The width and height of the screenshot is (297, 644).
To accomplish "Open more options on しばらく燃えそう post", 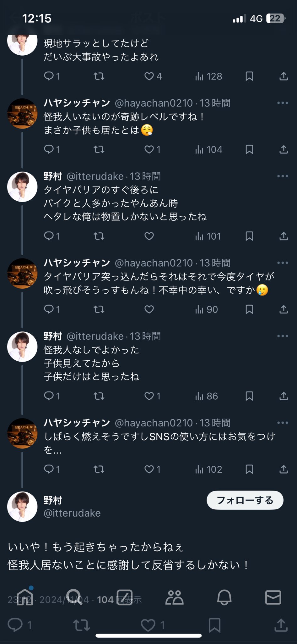I will pyautogui.click(x=283, y=423).
